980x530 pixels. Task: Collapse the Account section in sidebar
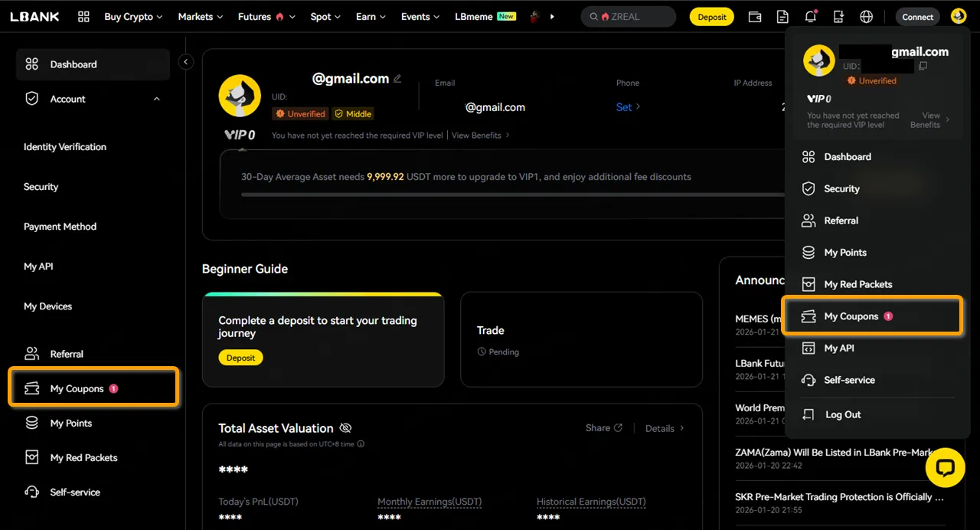[x=157, y=99]
